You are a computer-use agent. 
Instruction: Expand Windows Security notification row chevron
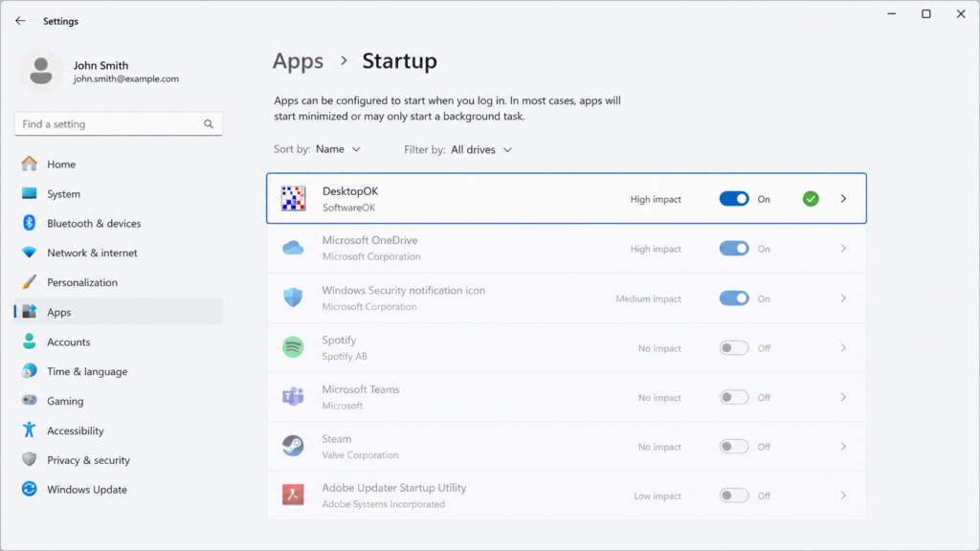843,298
